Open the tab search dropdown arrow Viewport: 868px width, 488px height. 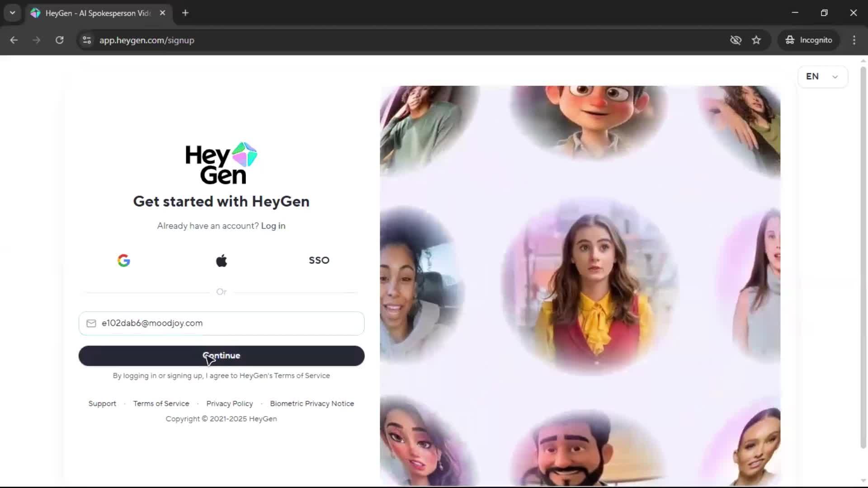(13, 13)
